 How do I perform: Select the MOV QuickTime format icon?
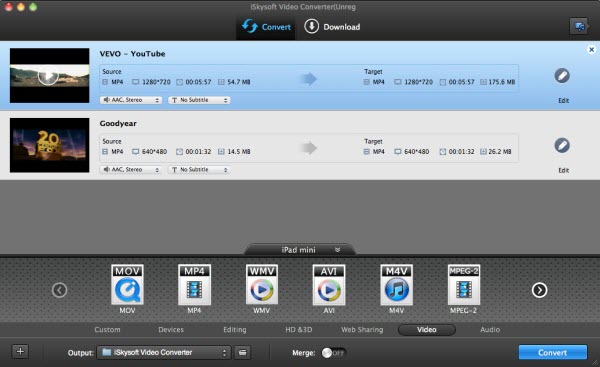(127, 285)
